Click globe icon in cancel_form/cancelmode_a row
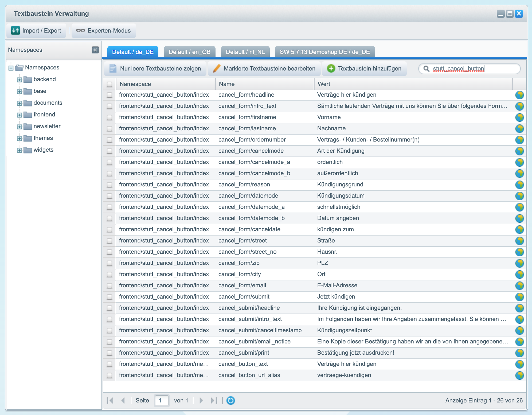Viewport: 532px width, 415px height. pyautogui.click(x=519, y=162)
